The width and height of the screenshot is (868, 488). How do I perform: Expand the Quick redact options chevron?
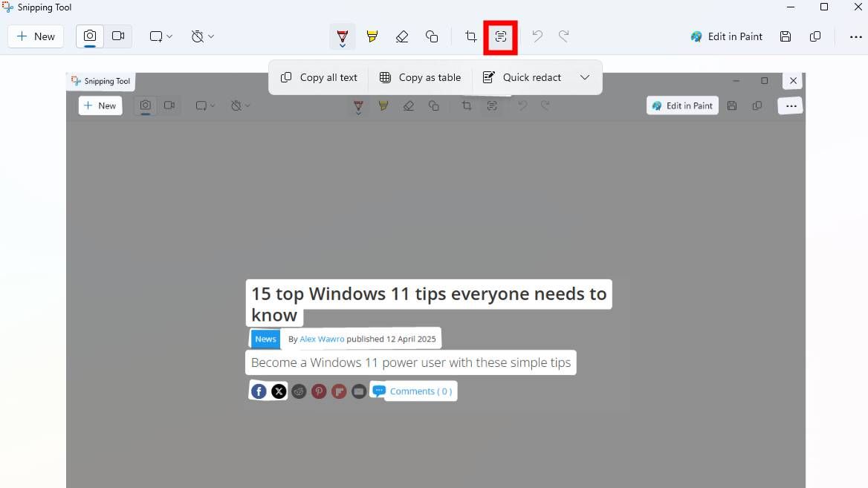584,77
